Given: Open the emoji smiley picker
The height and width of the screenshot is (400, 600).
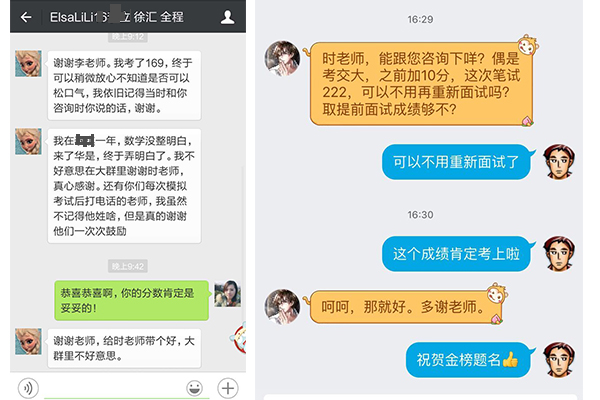Looking at the screenshot, I should (x=194, y=388).
